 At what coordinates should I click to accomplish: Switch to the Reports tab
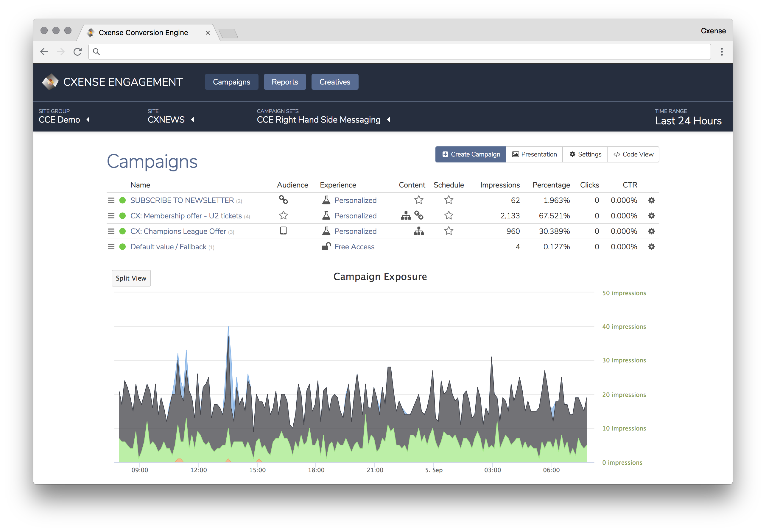coord(285,82)
